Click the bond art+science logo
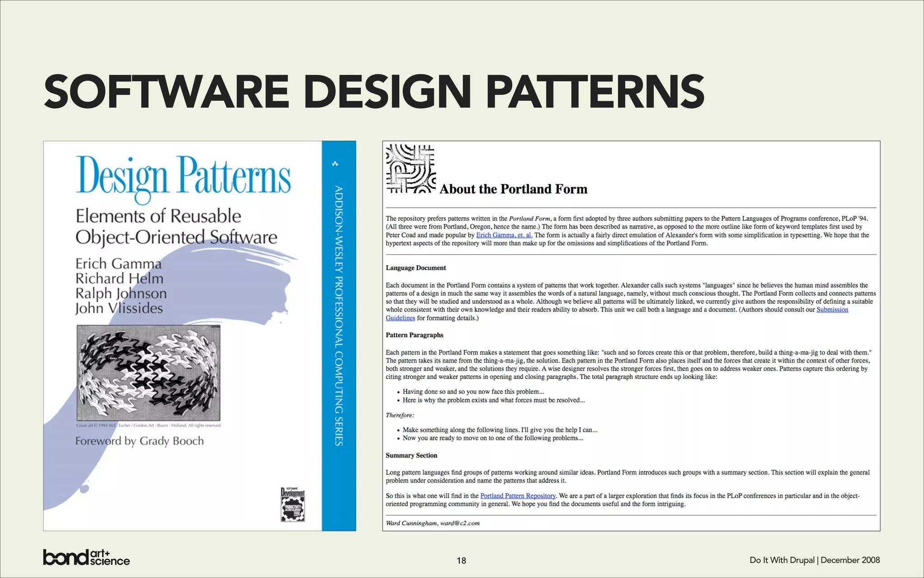This screenshot has width=924, height=578. (x=86, y=557)
